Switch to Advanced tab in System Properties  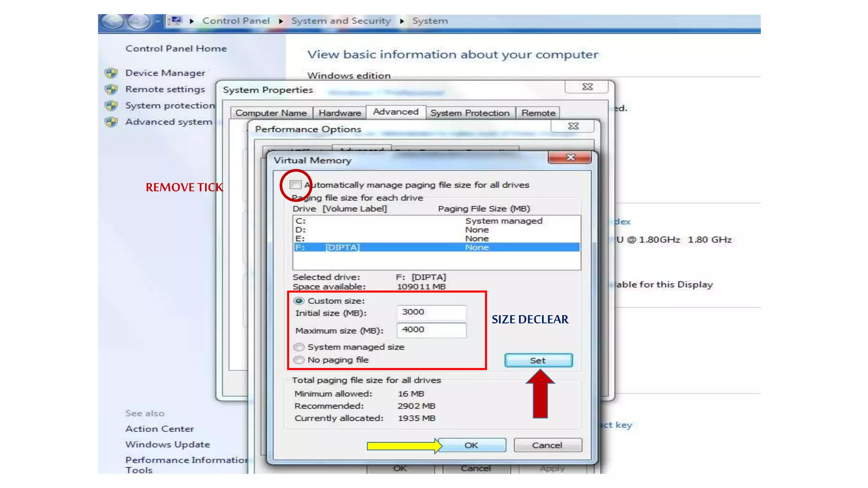(396, 112)
